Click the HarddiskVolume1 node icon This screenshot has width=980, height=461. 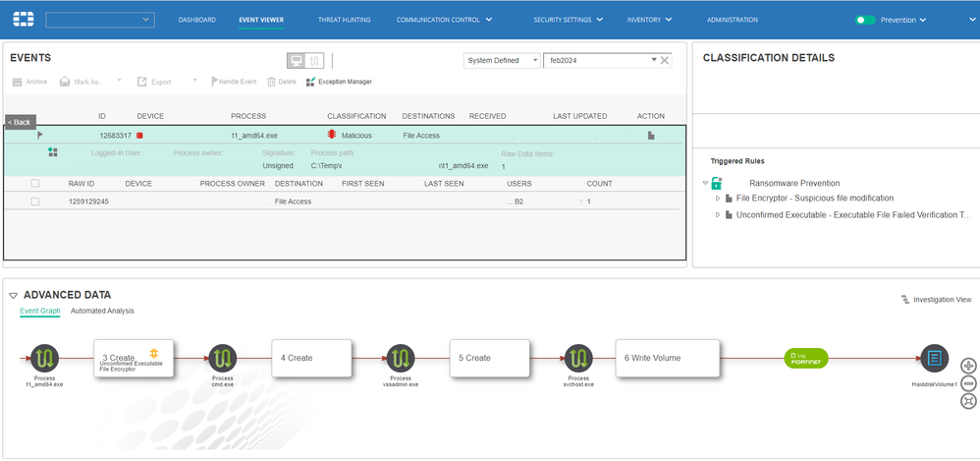[934, 358]
